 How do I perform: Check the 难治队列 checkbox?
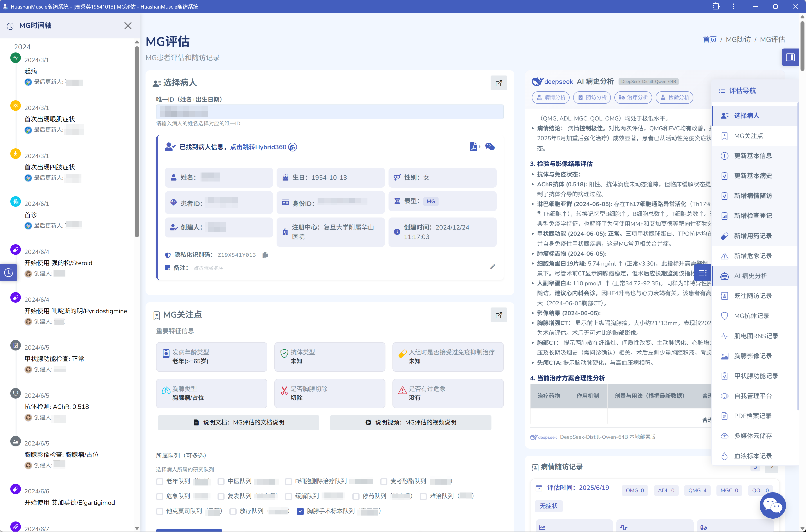pyautogui.click(x=423, y=496)
